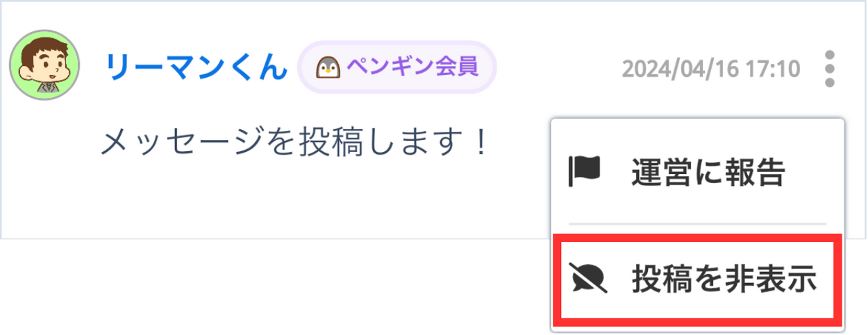The height and width of the screenshot is (335, 868).
Task: Click the flag icon beside 運営に報告
Action: [584, 171]
